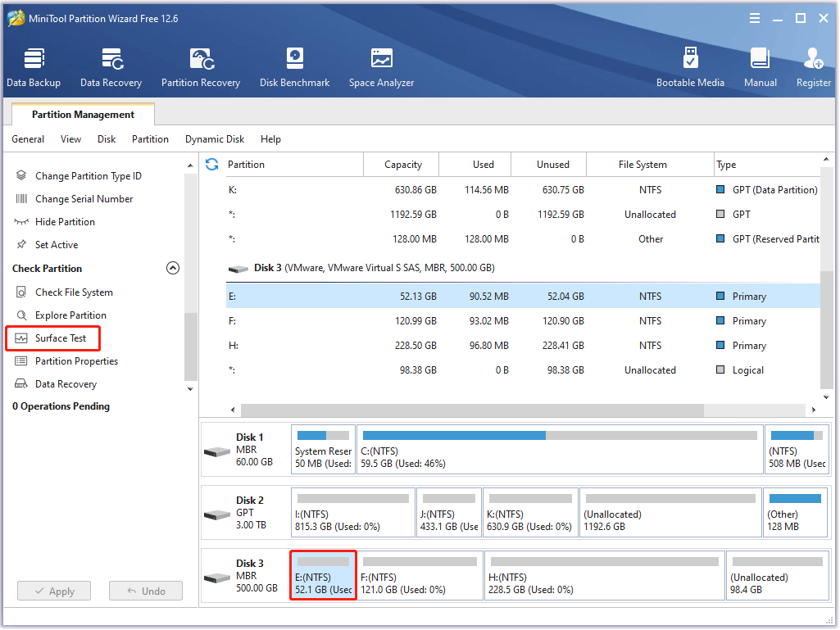Click the partition list scroll down arrow
Screen dimensions: 840x630
coord(826,397)
